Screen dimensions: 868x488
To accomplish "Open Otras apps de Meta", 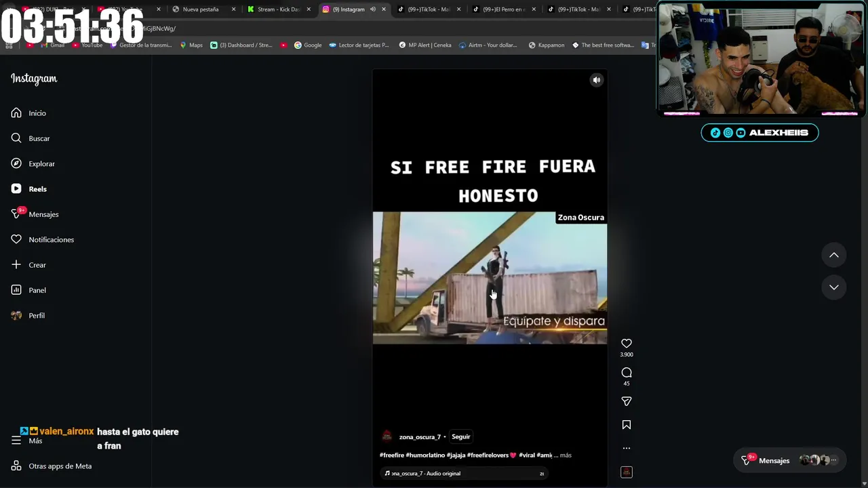I will point(51,466).
